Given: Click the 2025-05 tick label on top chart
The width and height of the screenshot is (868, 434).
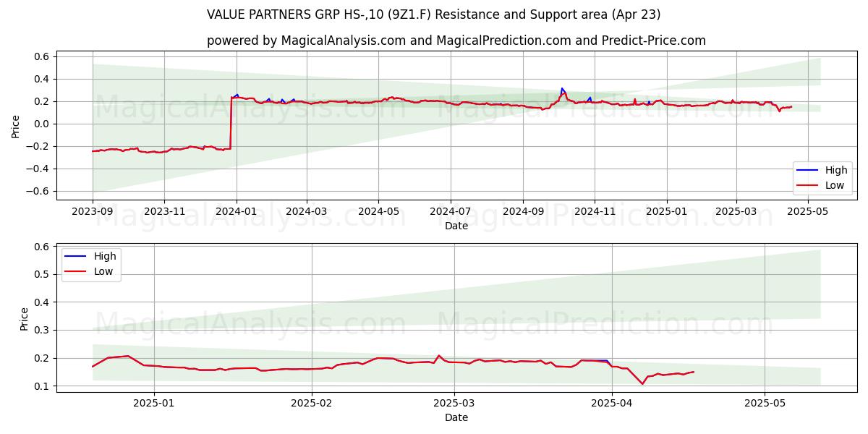Looking at the screenshot, I should 807,212.
